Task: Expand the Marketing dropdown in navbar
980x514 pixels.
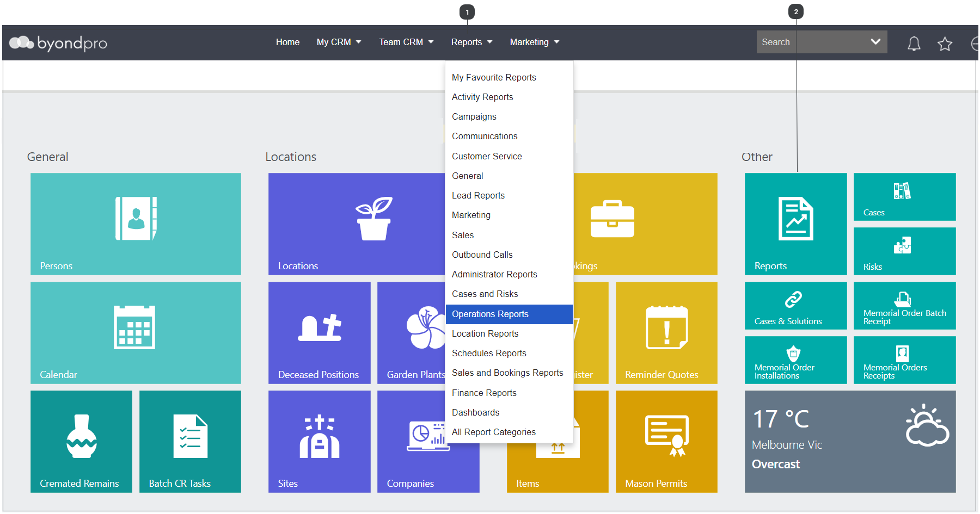Action: tap(535, 42)
